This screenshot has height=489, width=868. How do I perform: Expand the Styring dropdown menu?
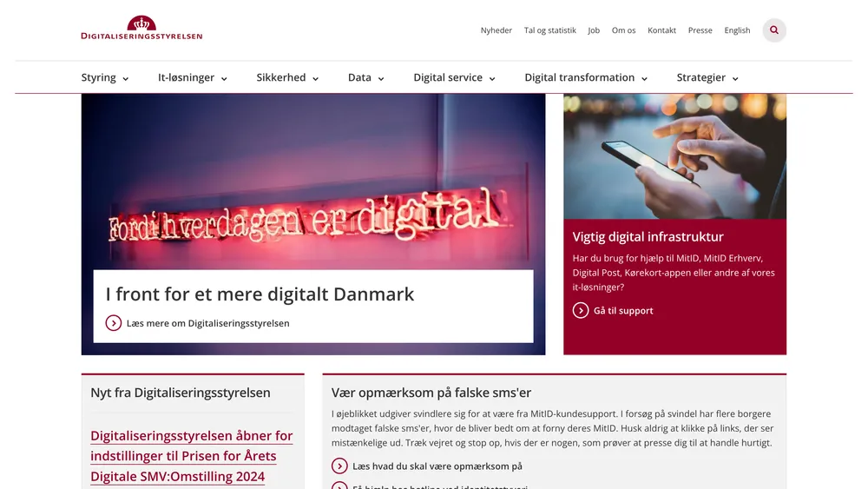(x=105, y=77)
